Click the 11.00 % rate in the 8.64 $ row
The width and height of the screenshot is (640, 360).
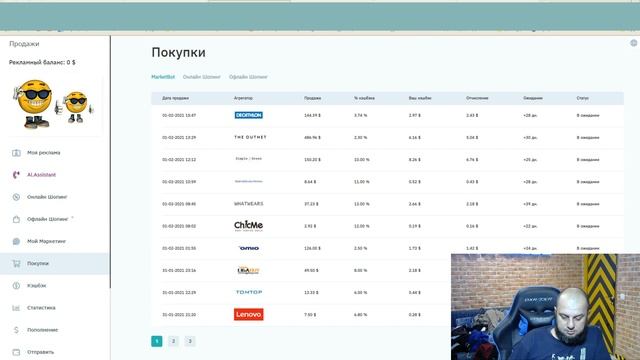click(x=362, y=182)
